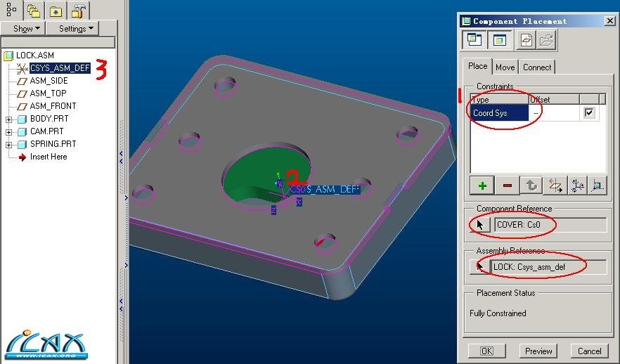Click the BODY.PRT part cube icon

click(22, 119)
